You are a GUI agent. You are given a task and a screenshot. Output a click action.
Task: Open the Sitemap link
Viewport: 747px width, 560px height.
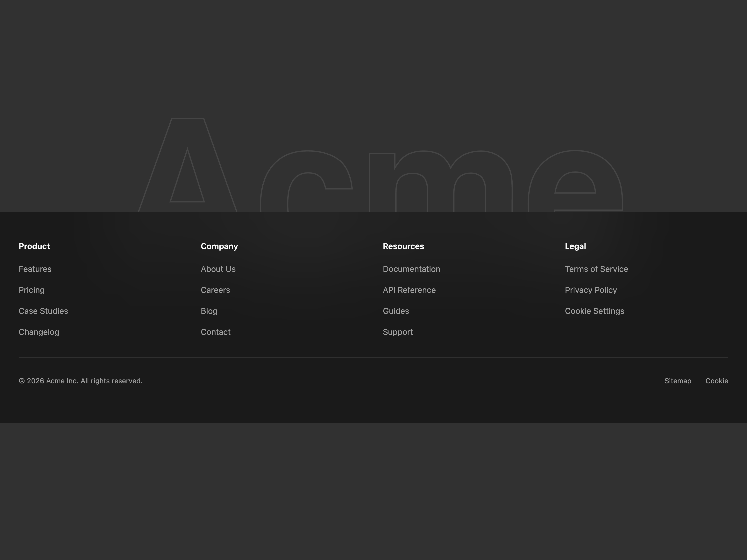[x=678, y=381]
